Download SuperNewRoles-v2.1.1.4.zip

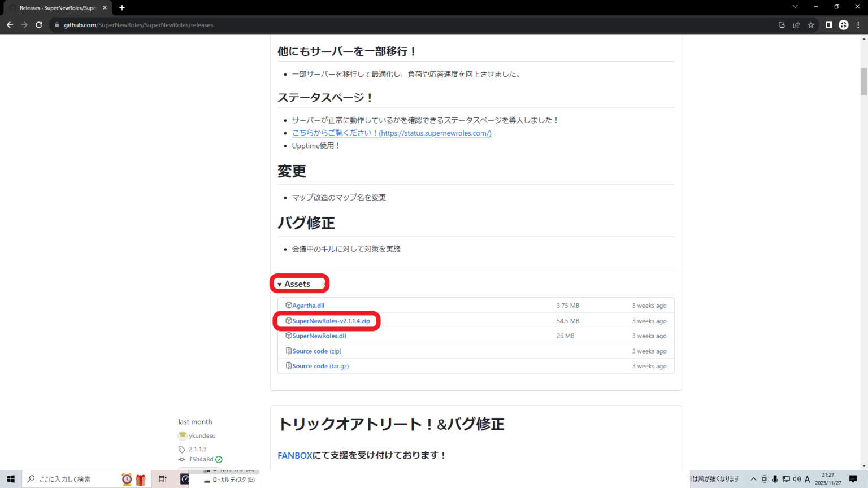tap(331, 320)
